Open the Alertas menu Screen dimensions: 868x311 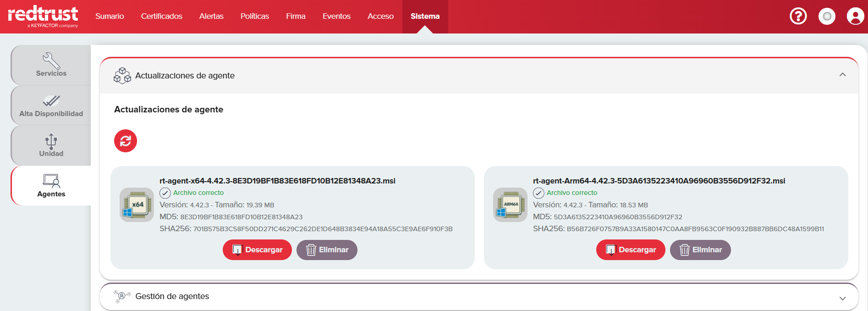click(x=211, y=16)
